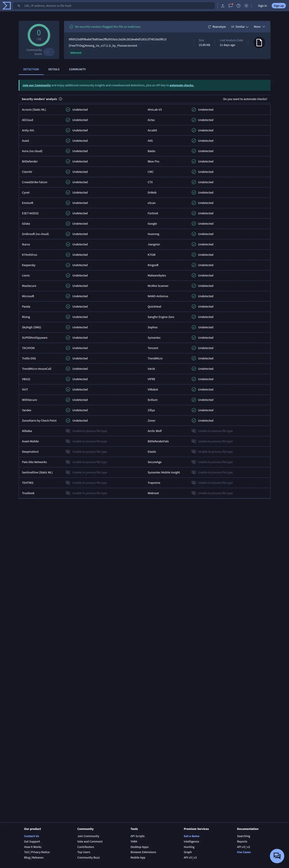Click the '11 days ago' analysis date
This screenshot has width=289, height=868.
(227, 45)
